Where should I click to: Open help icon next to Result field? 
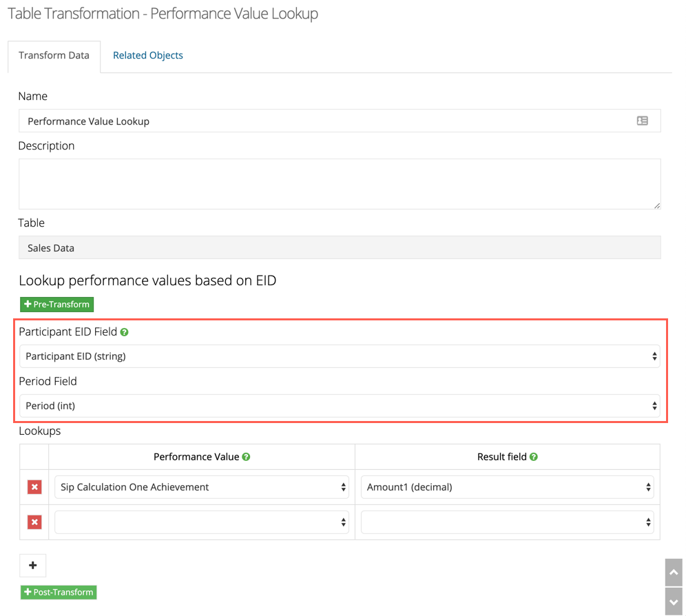[533, 457]
